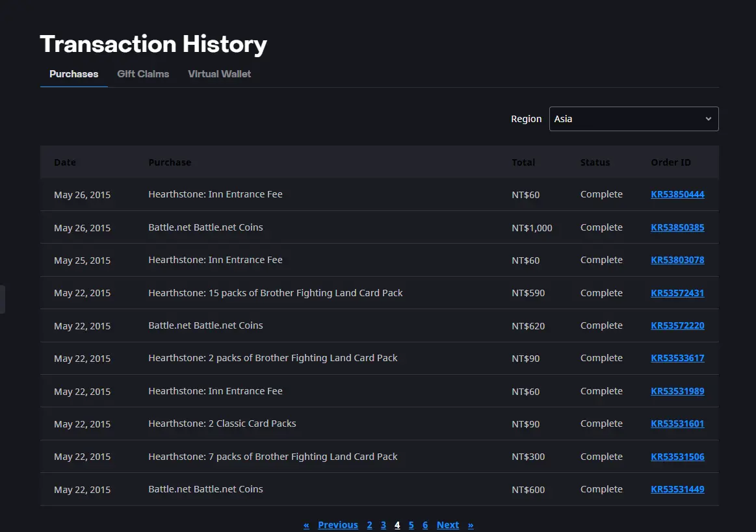The image size is (756, 532).
Task: Go to the last page with » link
Action: coord(471,525)
